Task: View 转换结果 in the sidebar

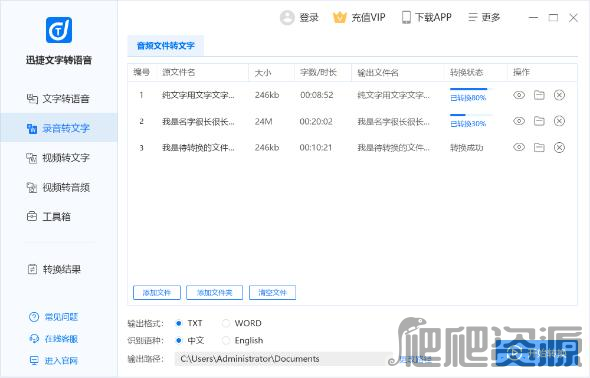Action: [55, 269]
